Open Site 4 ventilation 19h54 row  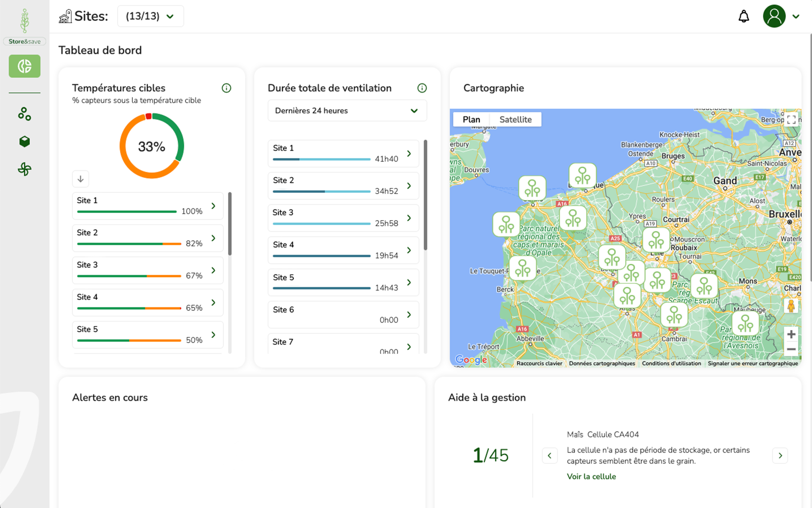click(343, 250)
